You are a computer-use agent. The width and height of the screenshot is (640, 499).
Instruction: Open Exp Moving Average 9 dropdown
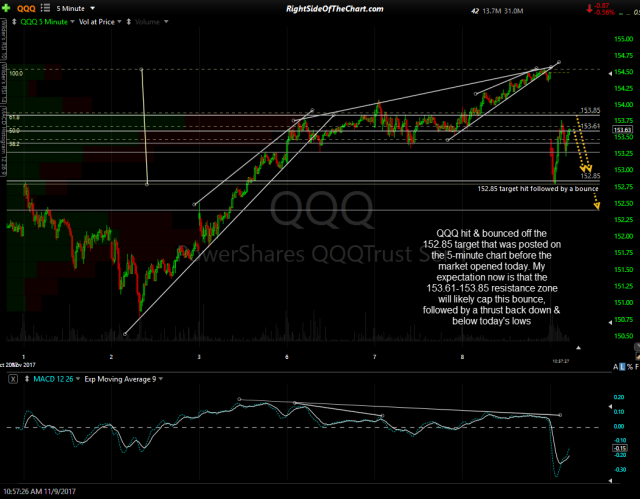pyautogui.click(x=124, y=379)
